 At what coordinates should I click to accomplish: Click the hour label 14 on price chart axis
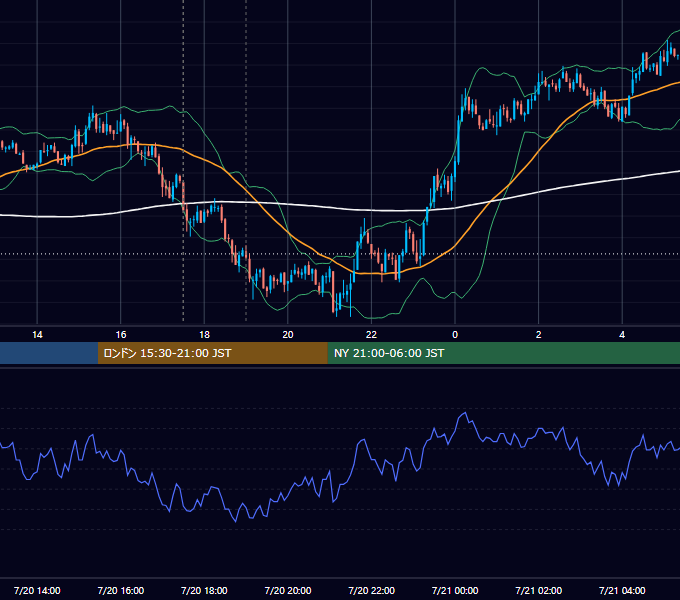point(37,335)
